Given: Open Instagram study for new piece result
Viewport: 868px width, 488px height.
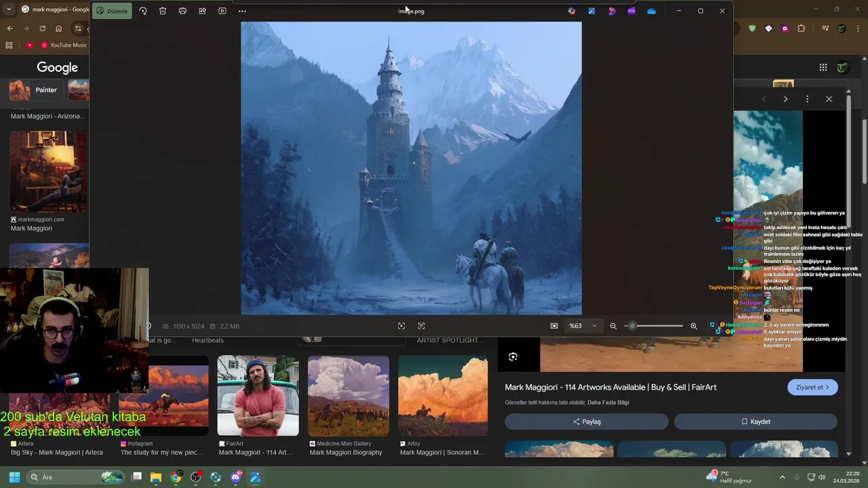Looking at the screenshot, I should click(x=164, y=400).
